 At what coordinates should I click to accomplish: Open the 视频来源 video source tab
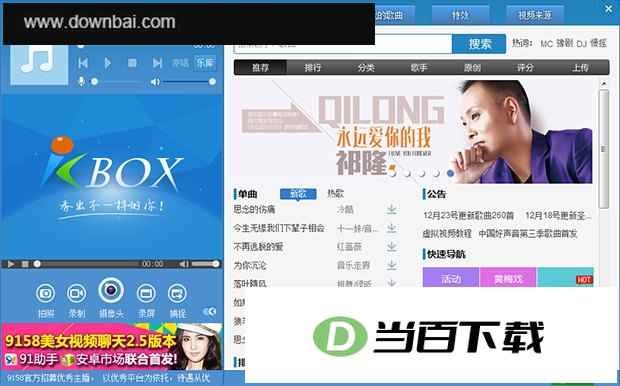(535, 15)
